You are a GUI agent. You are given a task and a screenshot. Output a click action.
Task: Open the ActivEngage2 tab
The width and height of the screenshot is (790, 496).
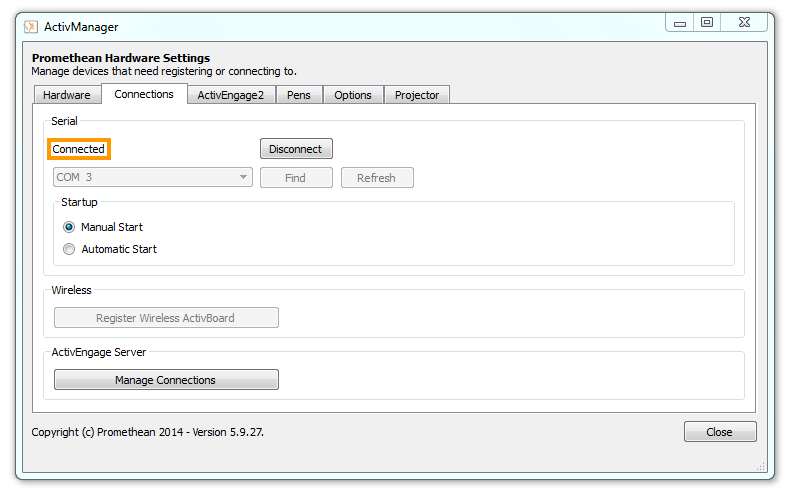[x=230, y=95]
